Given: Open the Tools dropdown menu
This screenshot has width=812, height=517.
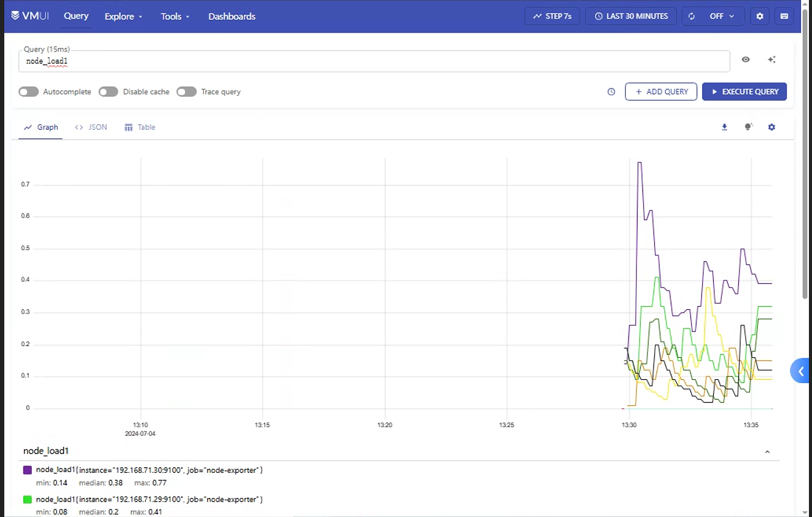Looking at the screenshot, I should coord(175,17).
